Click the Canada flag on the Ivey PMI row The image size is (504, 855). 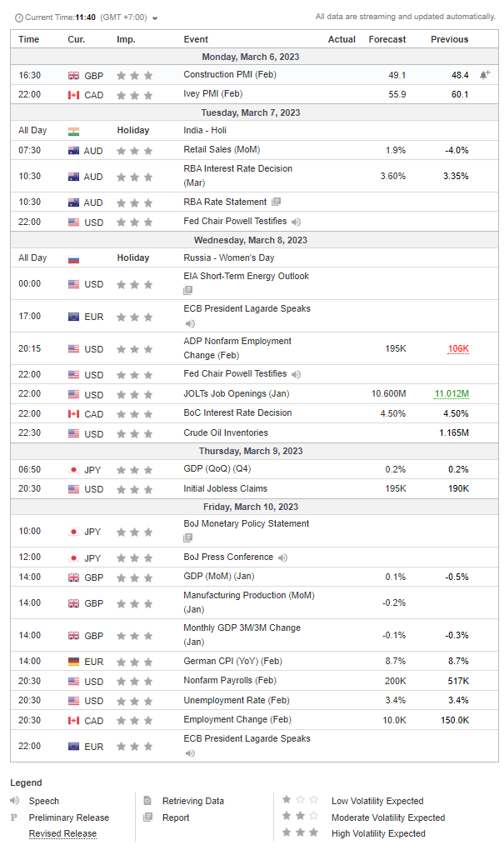(x=73, y=95)
